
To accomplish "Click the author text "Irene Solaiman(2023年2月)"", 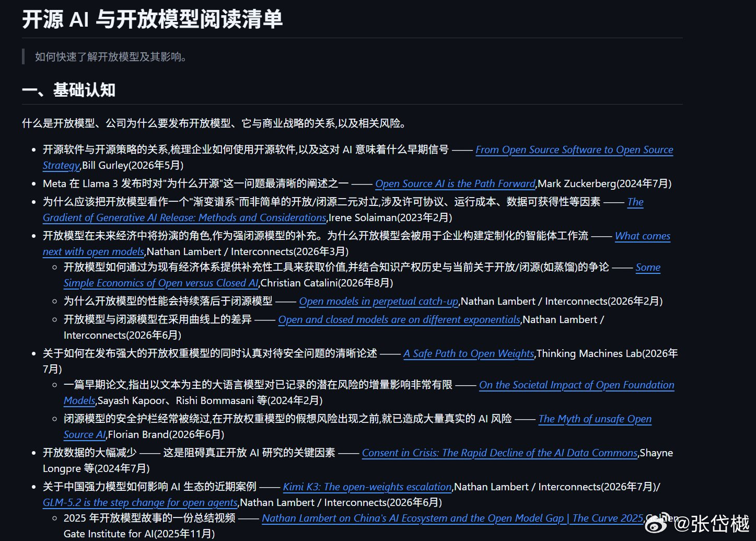I will click(x=390, y=217).
